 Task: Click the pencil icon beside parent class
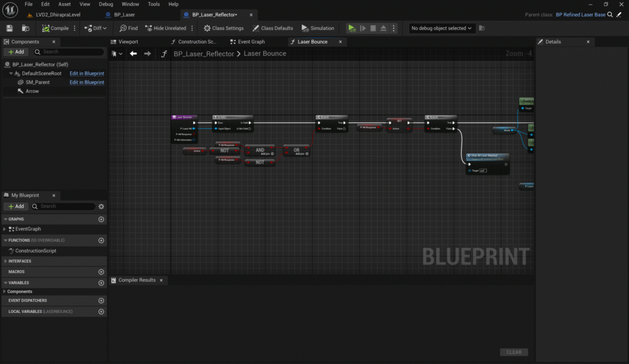click(x=619, y=15)
